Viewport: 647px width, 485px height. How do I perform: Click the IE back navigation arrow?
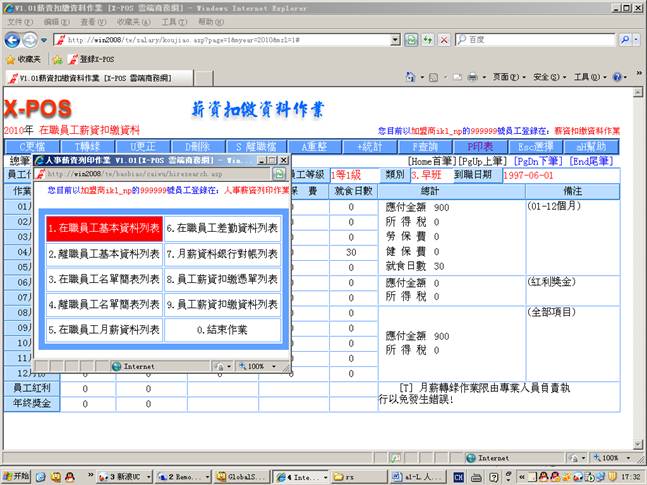click(x=12, y=40)
